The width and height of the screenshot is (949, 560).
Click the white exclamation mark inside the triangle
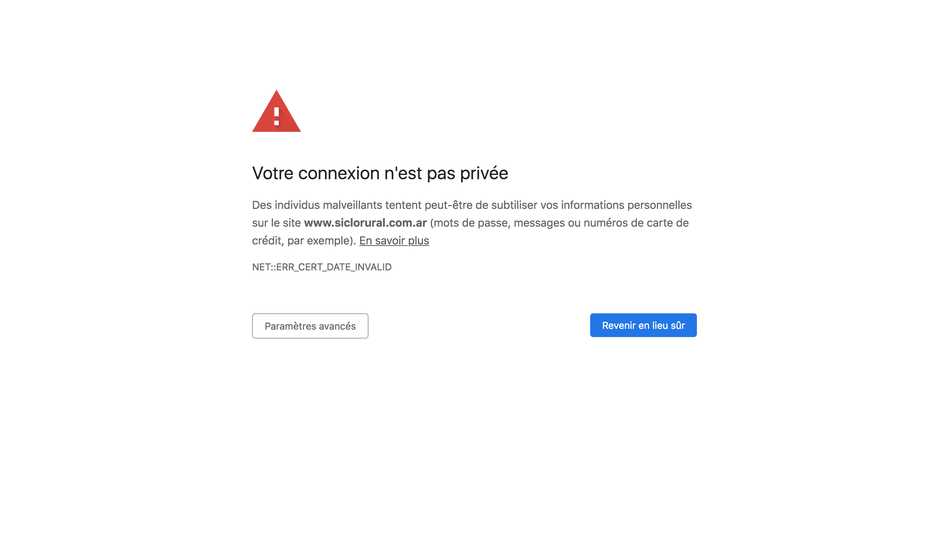point(277,117)
